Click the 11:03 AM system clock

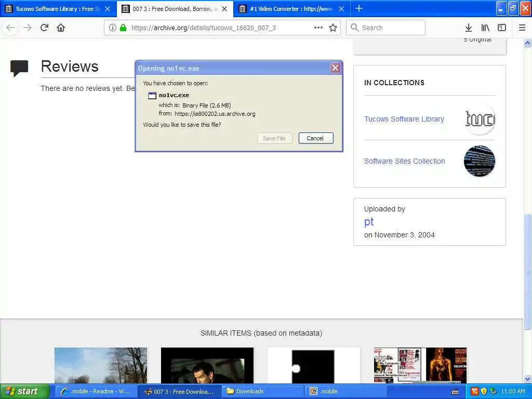click(x=513, y=392)
